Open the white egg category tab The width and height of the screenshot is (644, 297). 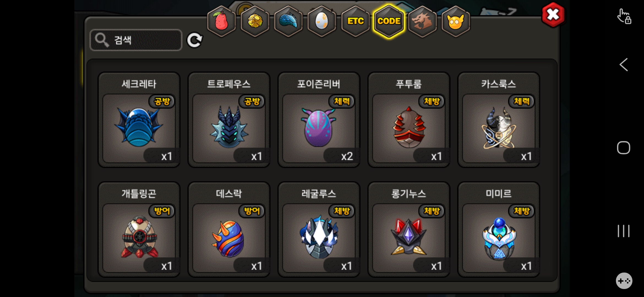coord(322,21)
